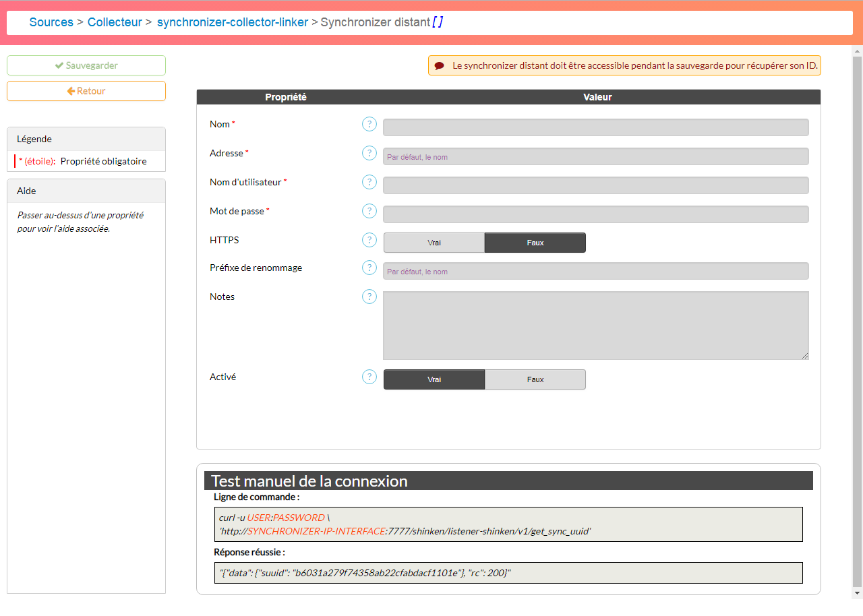Image resolution: width=863 pixels, height=616 pixels.
Task: Open synchronizer-collector-linker breadcrumb link
Action: [233, 22]
